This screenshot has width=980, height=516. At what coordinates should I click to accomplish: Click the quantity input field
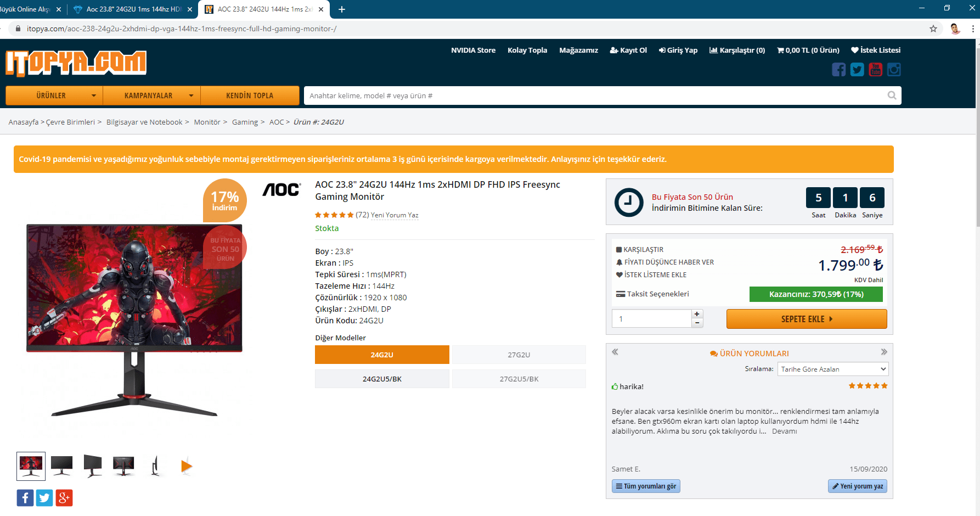tap(651, 318)
